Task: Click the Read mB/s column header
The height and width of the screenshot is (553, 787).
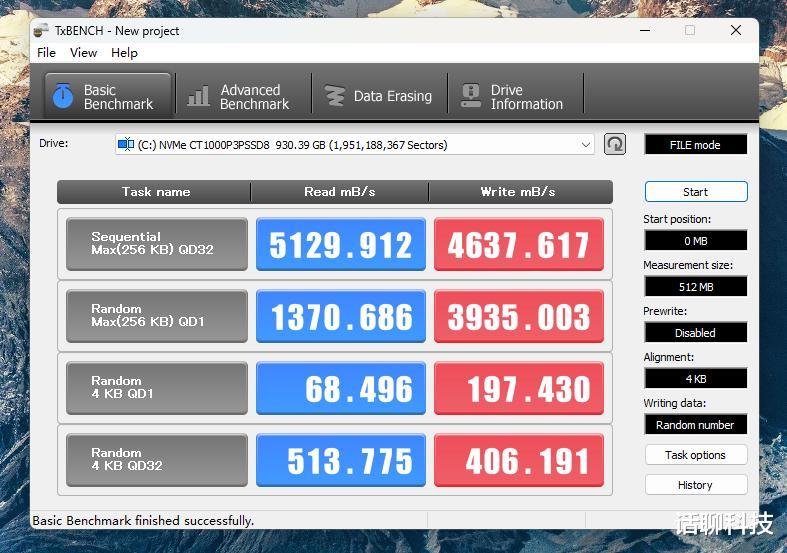Action: (x=340, y=192)
